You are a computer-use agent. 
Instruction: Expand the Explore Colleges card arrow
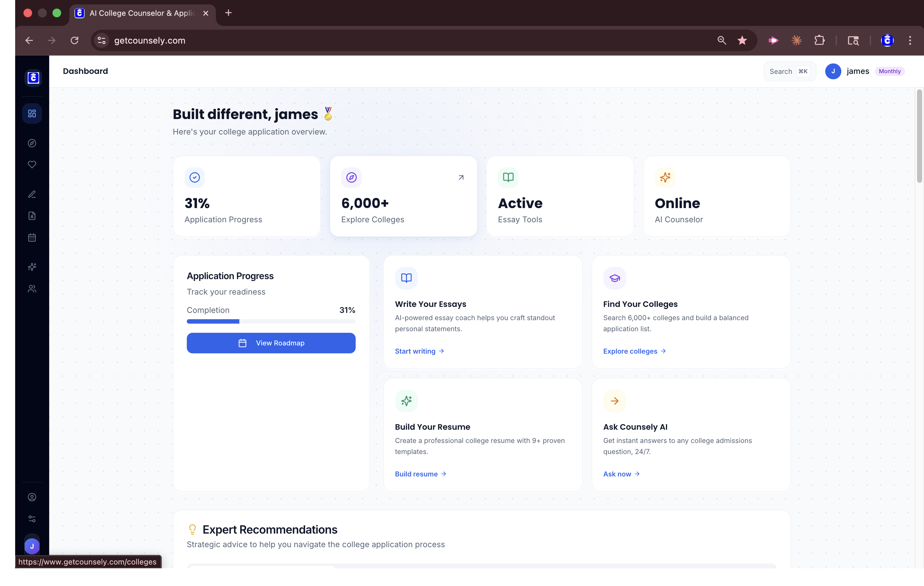coord(461,177)
